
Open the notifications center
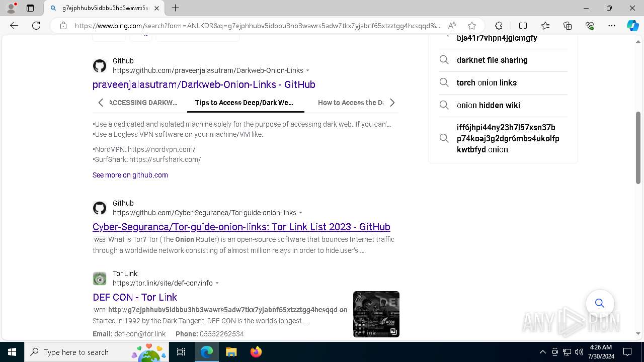627,352
